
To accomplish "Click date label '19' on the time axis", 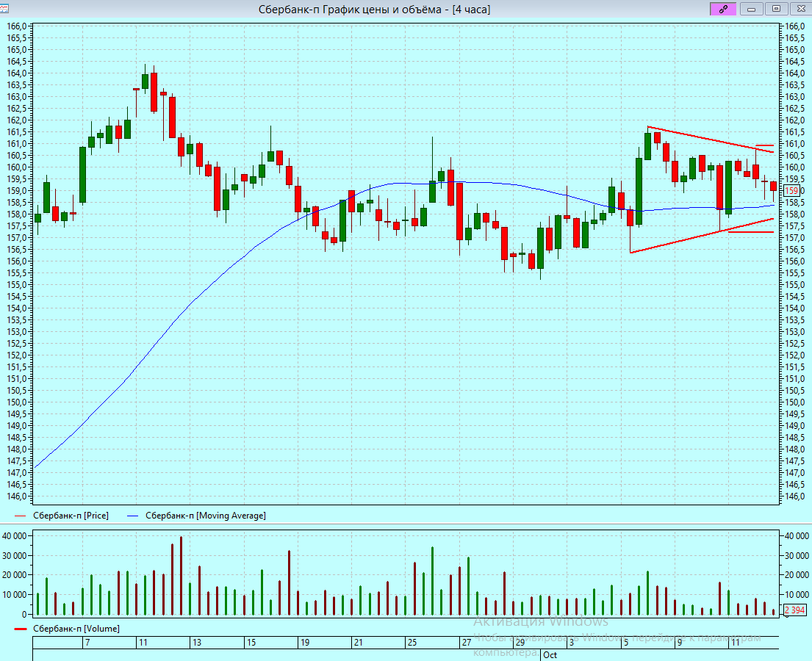I will pyautogui.click(x=305, y=643).
